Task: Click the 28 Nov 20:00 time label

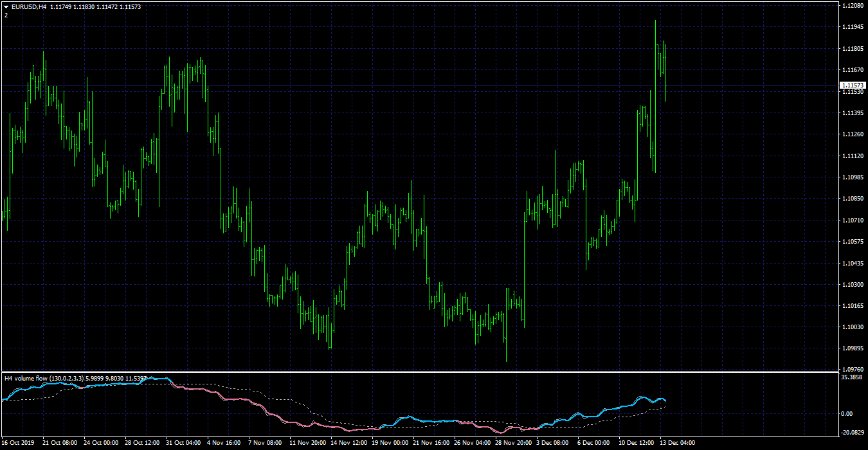Action: (512, 443)
